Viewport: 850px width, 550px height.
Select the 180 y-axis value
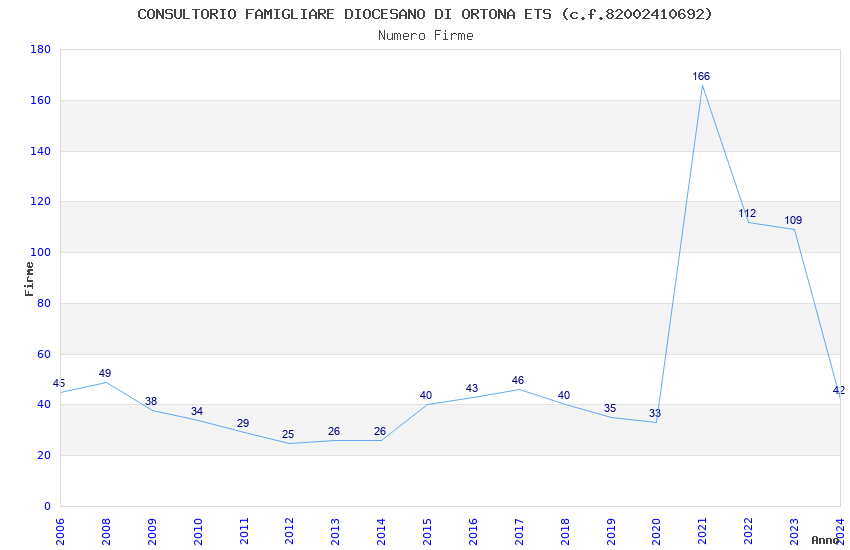pyautogui.click(x=41, y=49)
